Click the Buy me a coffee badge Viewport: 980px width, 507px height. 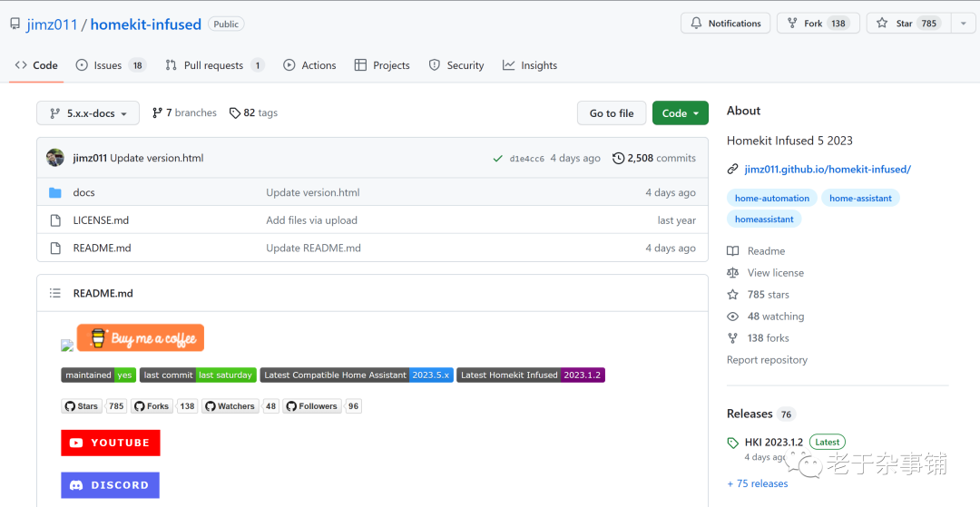coord(141,337)
